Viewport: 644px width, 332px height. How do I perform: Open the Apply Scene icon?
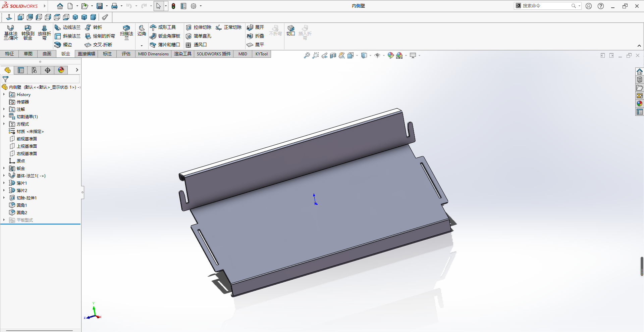(399, 55)
